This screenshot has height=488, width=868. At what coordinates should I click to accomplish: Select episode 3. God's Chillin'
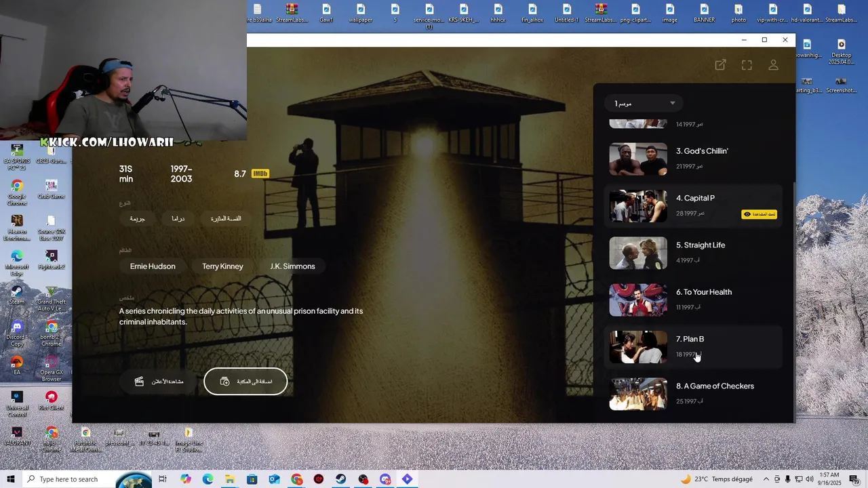pos(693,159)
